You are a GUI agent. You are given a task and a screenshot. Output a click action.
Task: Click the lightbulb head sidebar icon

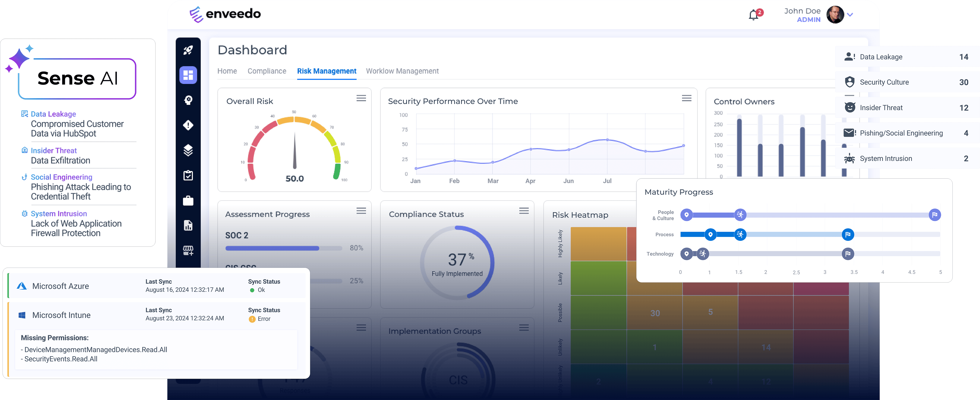(x=188, y=100)
